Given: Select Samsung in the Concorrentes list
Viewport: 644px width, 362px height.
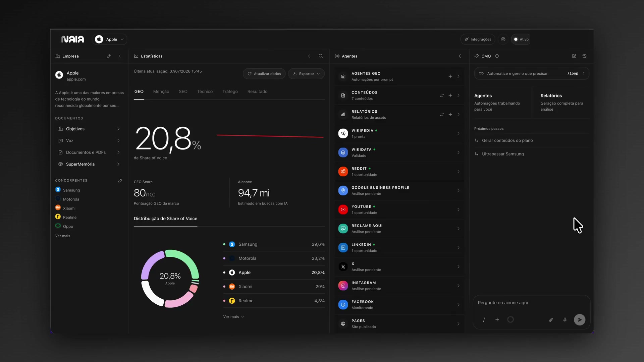Looking at the screenshot, I should (68, 190).
